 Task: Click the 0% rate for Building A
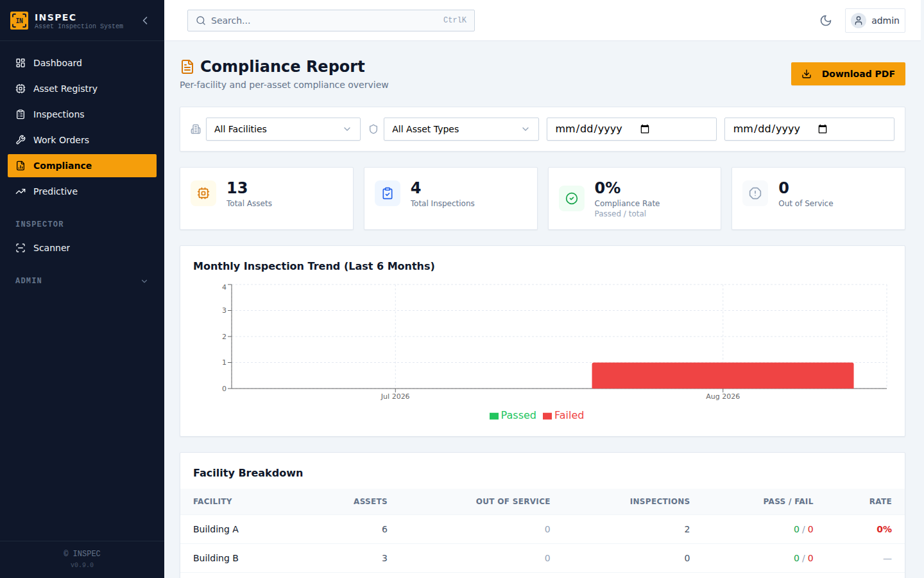[884, 529]
